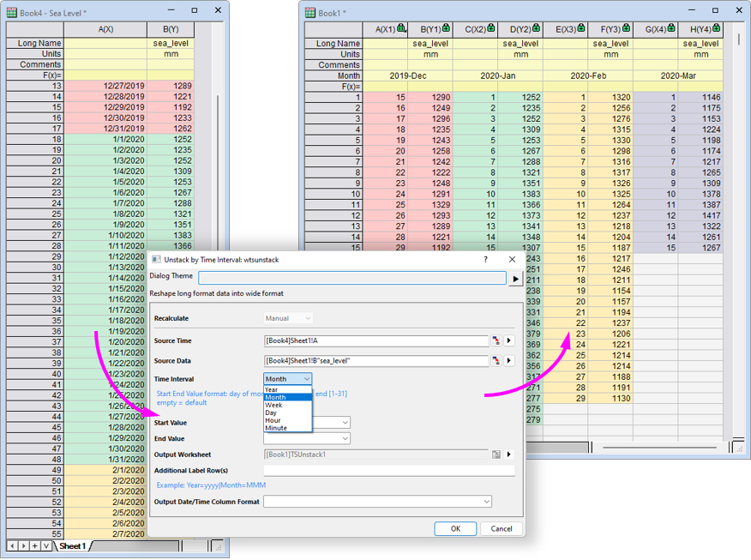
Task: Click Book1 vertical scrollbar thumb
Action: click(x=739, y=40)
